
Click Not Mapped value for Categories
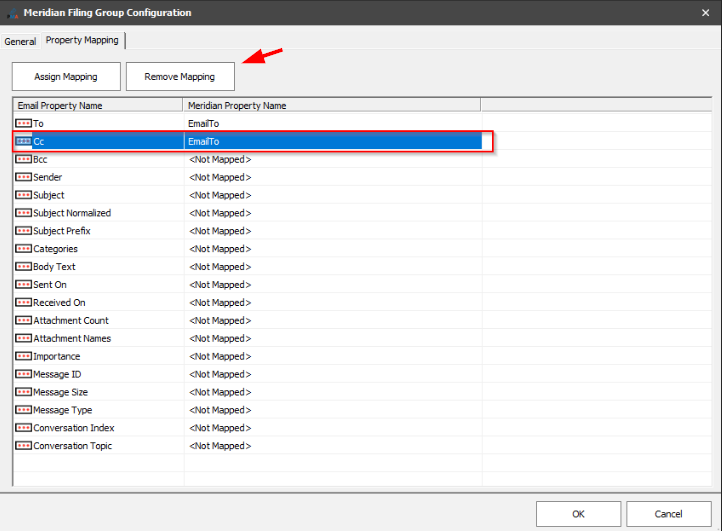(x=220, y=249)
